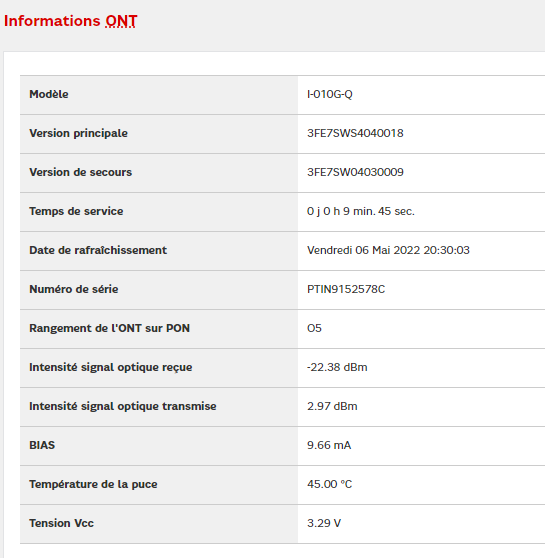The width and height of the screenshot is (545, 558).
Task: Select the Numéro de série label
Action: [74, 289]
